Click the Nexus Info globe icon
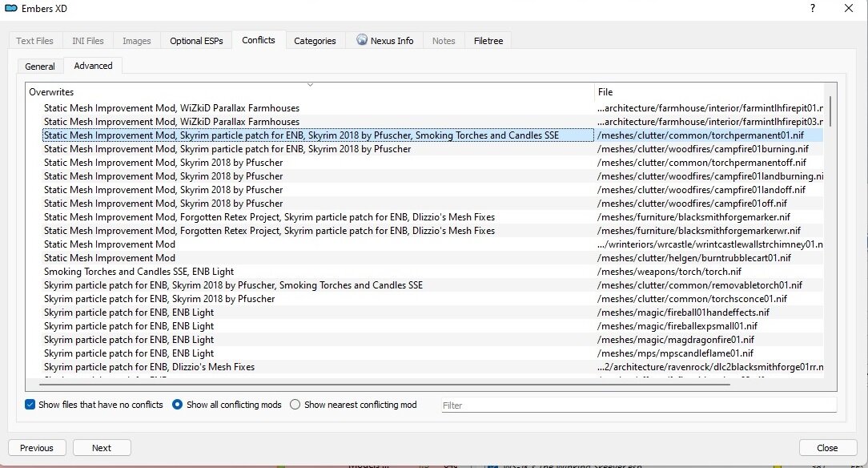Image resolution: width=868 pixels, height=468 pixels. tap(361, 40)
